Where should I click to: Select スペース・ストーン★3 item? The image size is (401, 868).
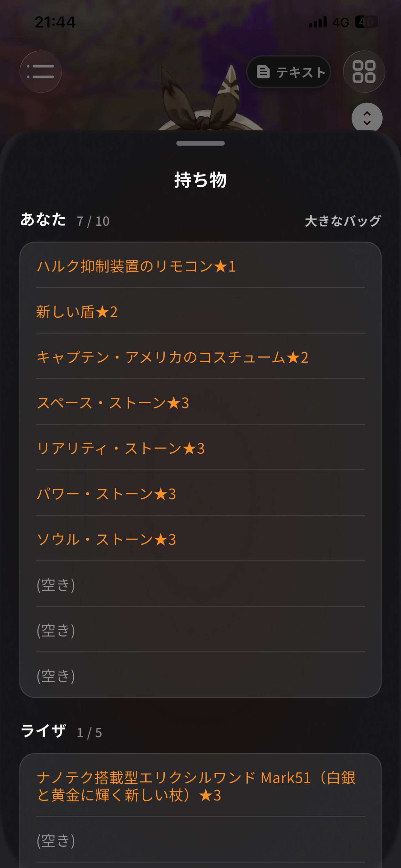coord(200,403)
